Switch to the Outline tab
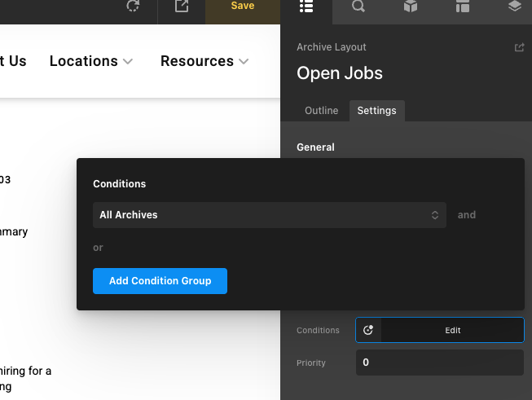 click(321, 111)
